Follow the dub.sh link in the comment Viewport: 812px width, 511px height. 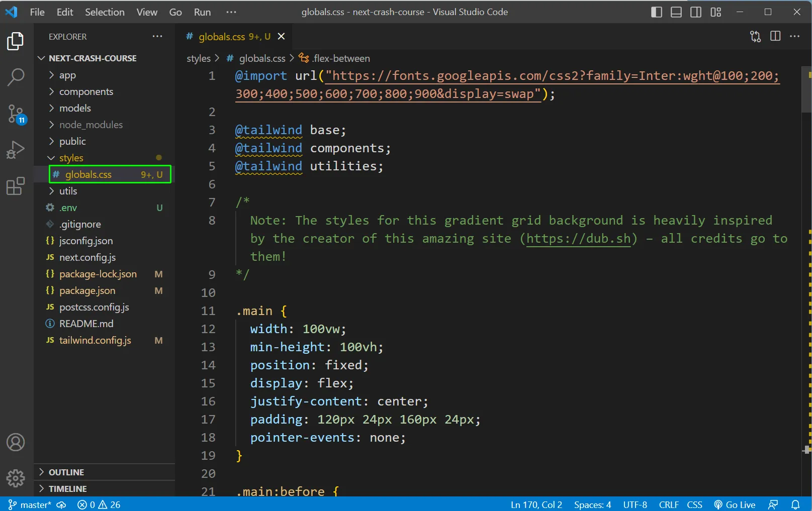point(578,238)
